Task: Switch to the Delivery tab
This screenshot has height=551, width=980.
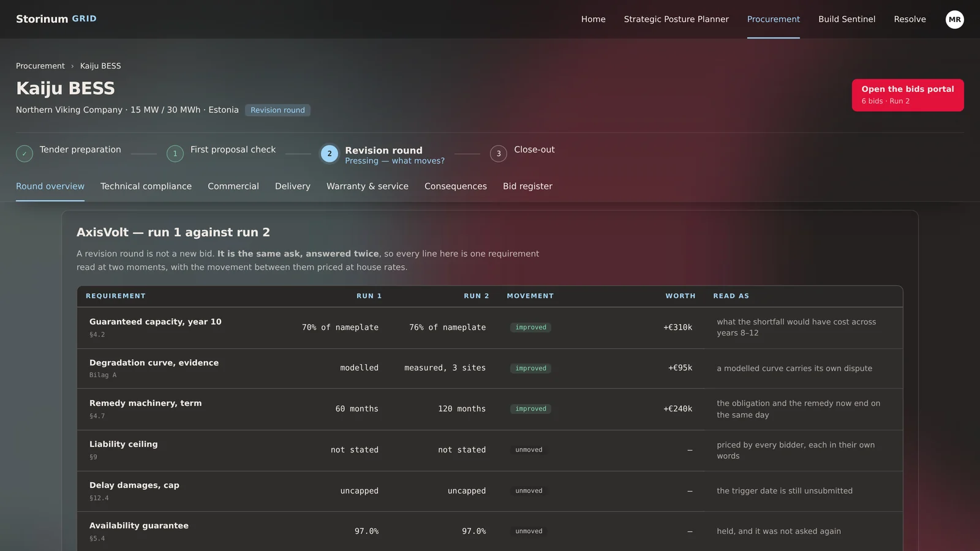Action: click(x=293, y=186)
